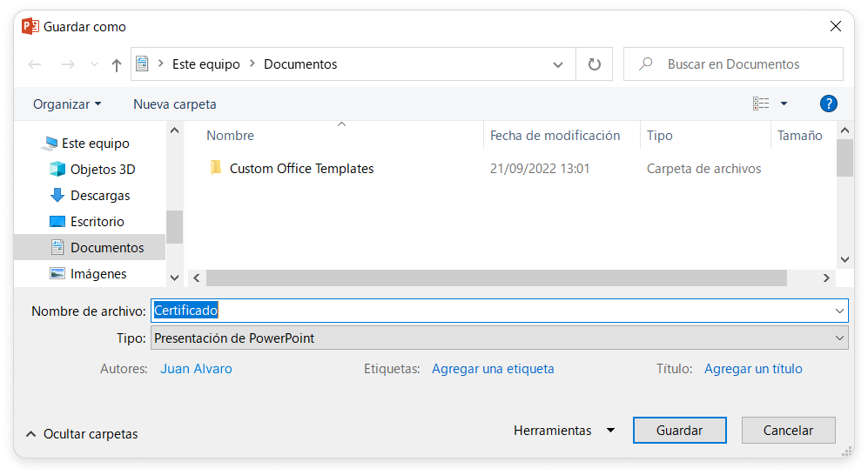Open Descargas folder in the sidebar

pyautogui.click(x=99, y=196)
